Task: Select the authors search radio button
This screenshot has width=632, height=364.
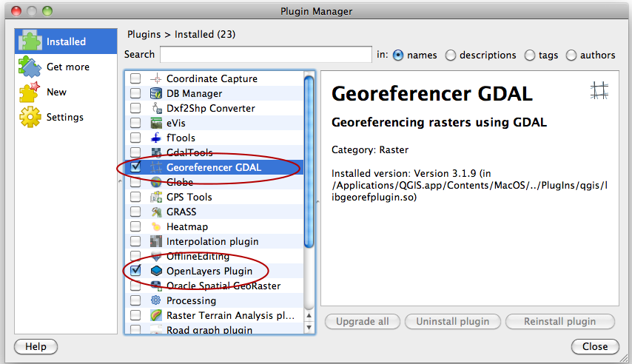Action: (571, 55)
